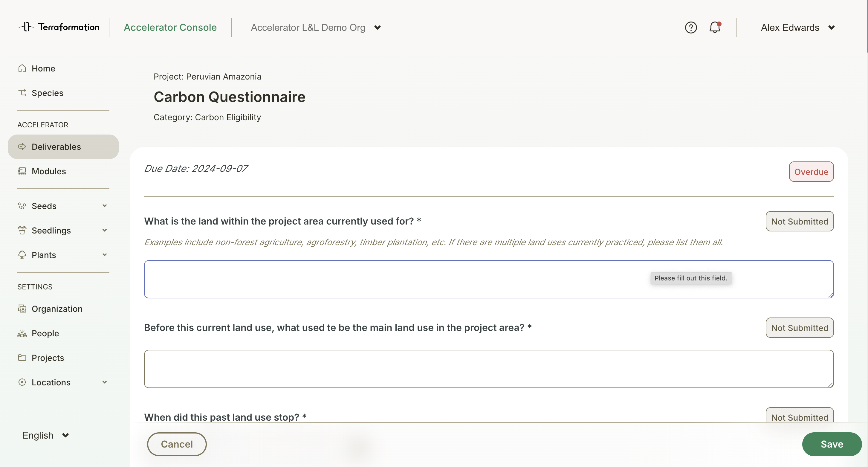Image resolution: width=868 pixels, height=467 pixels.
Task: Click the Seedlings sprout icon
Action: (x=22, y=231)
